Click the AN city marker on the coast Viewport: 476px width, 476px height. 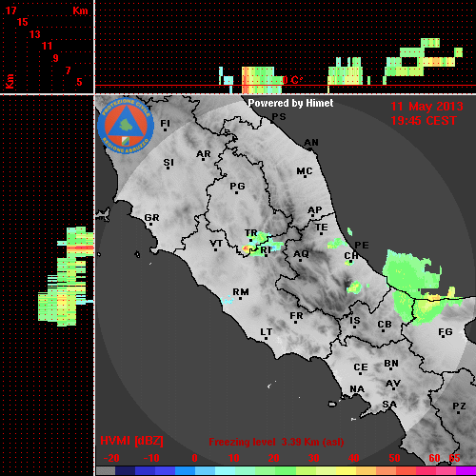pos(310,149)
